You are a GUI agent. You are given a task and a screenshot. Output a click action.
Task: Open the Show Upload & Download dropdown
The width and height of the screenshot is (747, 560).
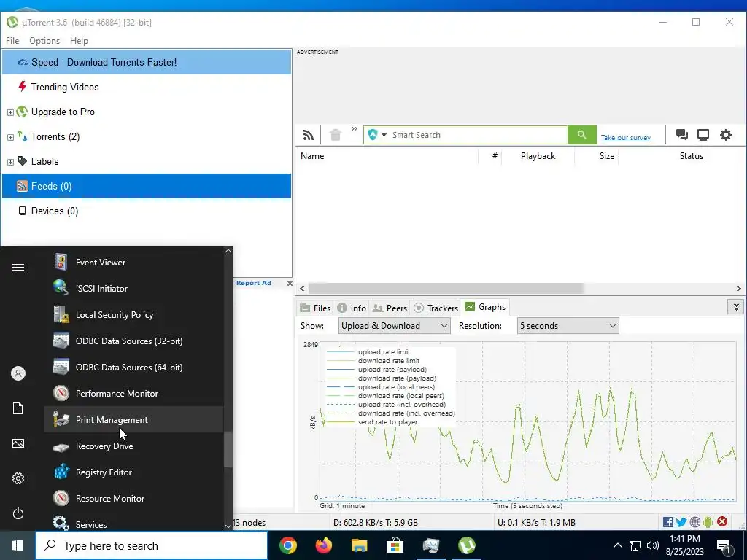[394, 326]
